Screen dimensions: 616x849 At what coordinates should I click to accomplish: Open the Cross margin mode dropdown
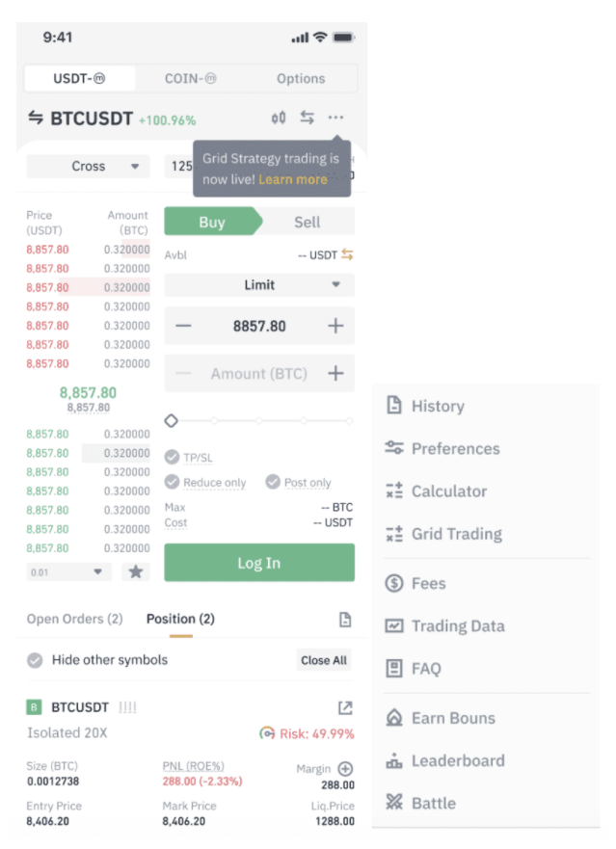[x=89, y=166]
